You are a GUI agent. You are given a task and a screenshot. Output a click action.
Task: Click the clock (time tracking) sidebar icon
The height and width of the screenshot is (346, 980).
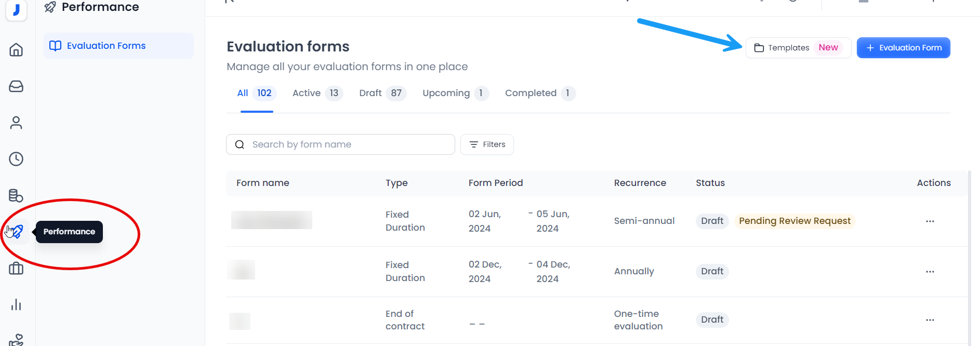coord(16,159)
